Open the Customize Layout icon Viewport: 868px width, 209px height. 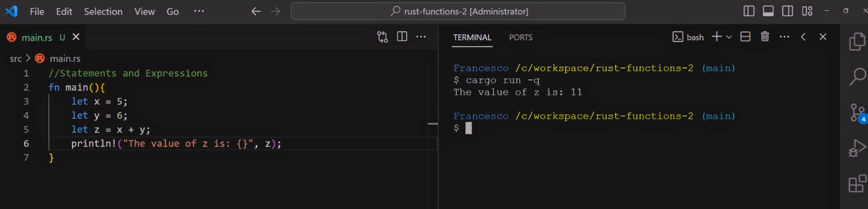(807, 11)
